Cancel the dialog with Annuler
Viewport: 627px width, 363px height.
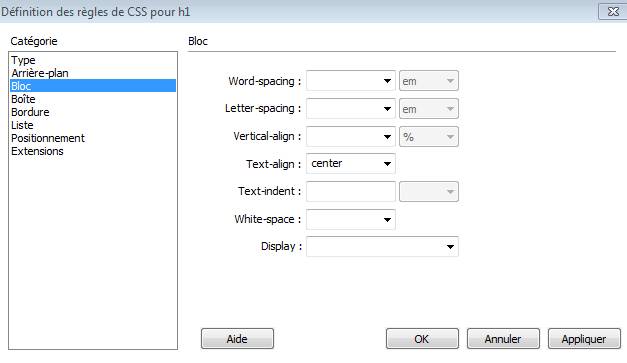(503, 339)
